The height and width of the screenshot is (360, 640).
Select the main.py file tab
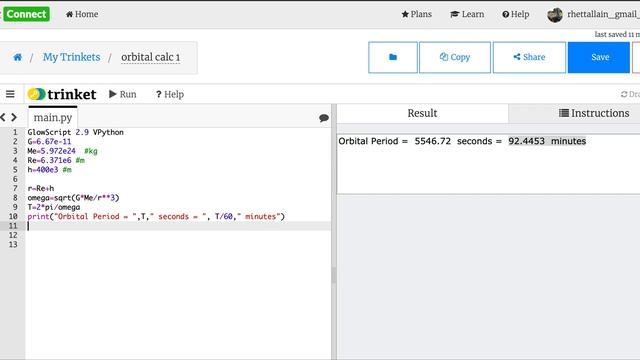click(x=53, y=118)
